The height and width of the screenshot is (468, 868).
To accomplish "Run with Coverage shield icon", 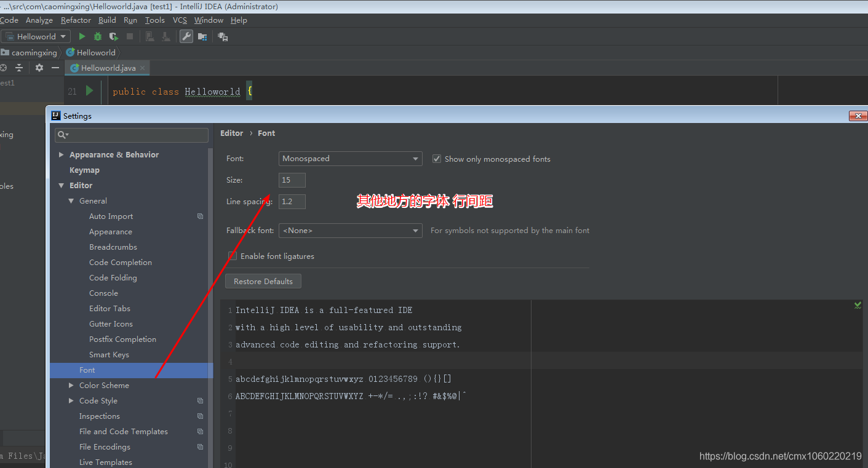I will tap(114, 37).
